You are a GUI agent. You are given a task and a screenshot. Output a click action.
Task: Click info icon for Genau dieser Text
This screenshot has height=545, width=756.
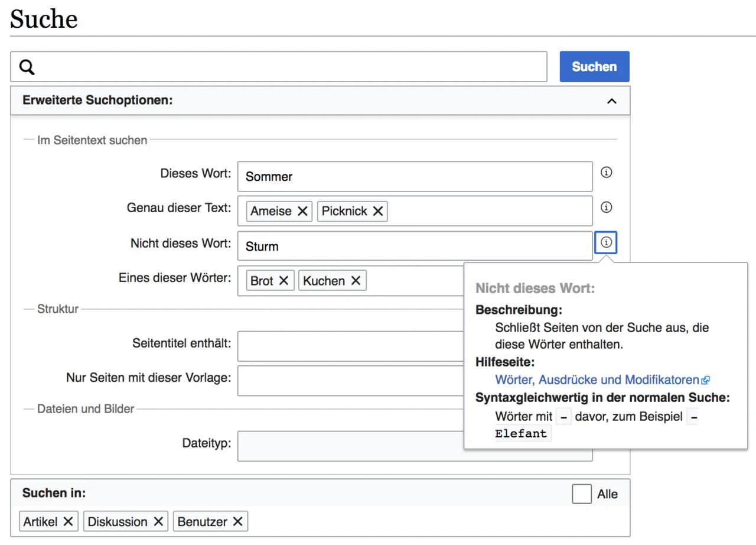pyautogui.click(x=606, y=207)
